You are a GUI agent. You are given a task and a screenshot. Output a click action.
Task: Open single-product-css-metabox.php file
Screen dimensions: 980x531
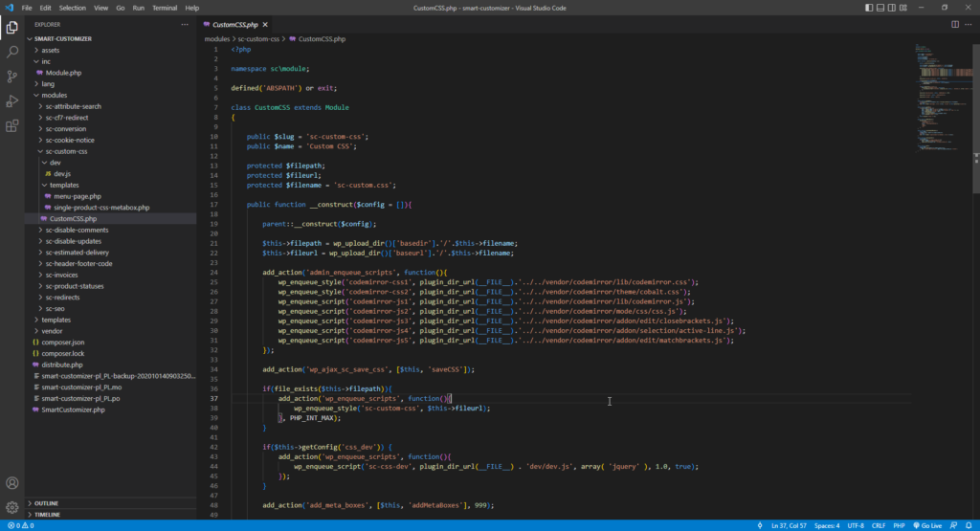pyautogui.click(x=101, y=208)
